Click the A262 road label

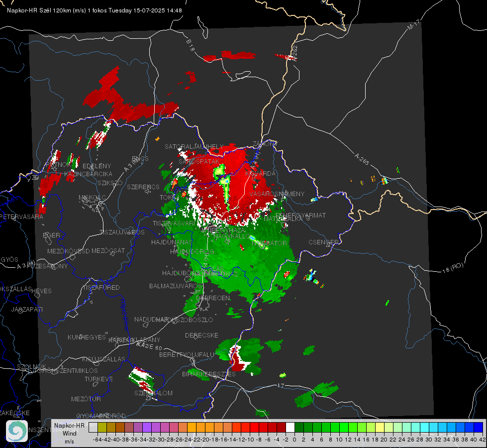(295, 53)
